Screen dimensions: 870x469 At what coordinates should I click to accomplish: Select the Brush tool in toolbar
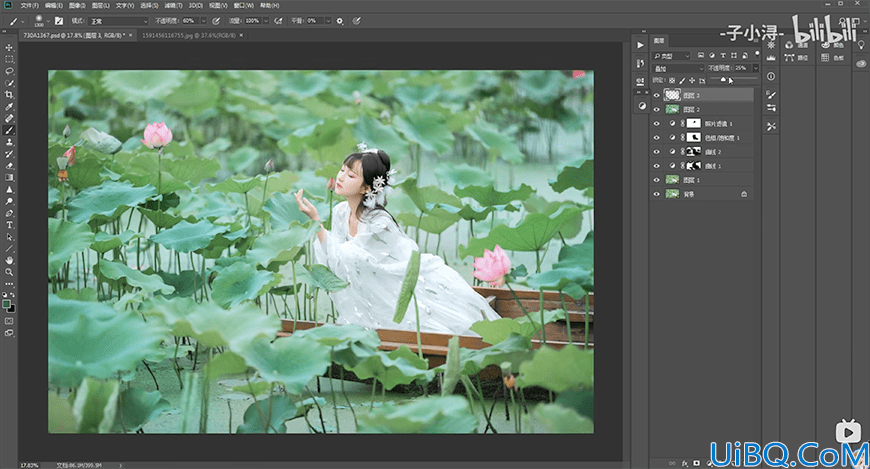9,130
